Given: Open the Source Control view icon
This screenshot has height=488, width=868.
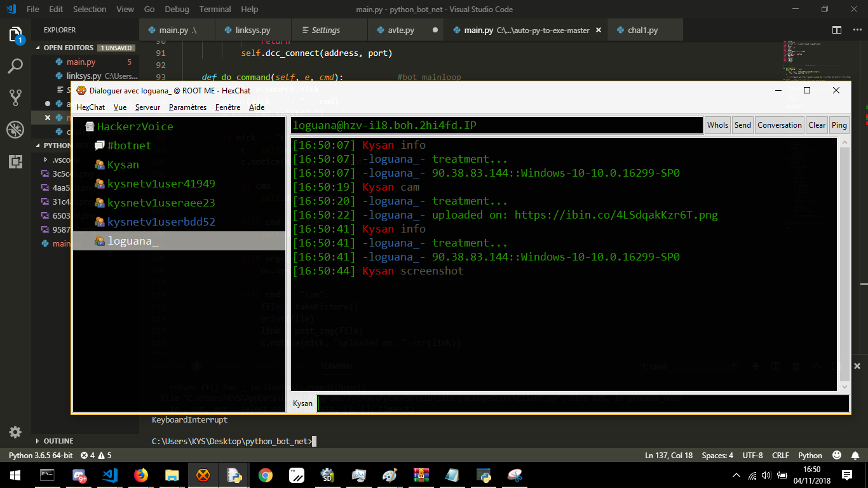Looking at the screenshot, I should coord(15,98).
